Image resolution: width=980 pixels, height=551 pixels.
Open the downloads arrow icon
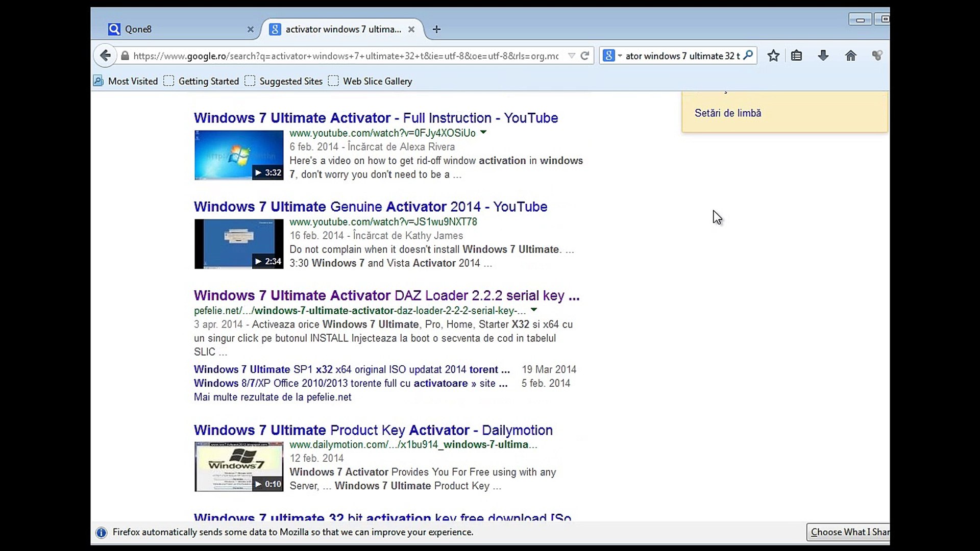click(x=823, y=56)
